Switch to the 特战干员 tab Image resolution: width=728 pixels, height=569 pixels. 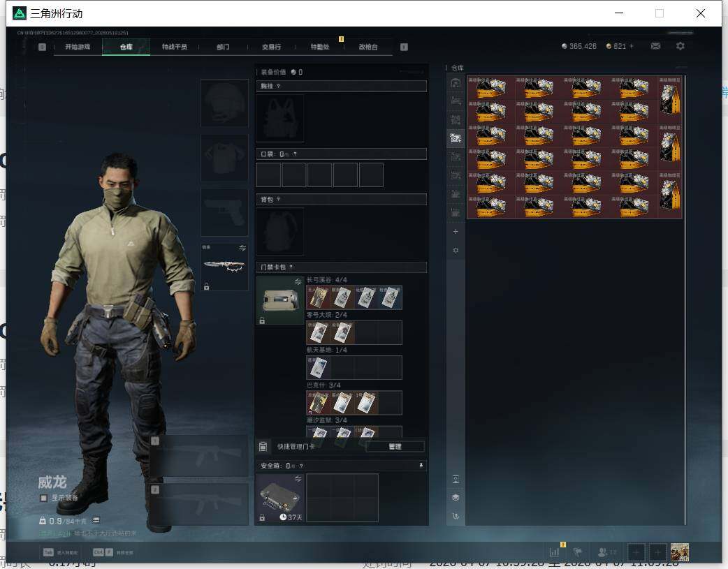pos(175,47)
